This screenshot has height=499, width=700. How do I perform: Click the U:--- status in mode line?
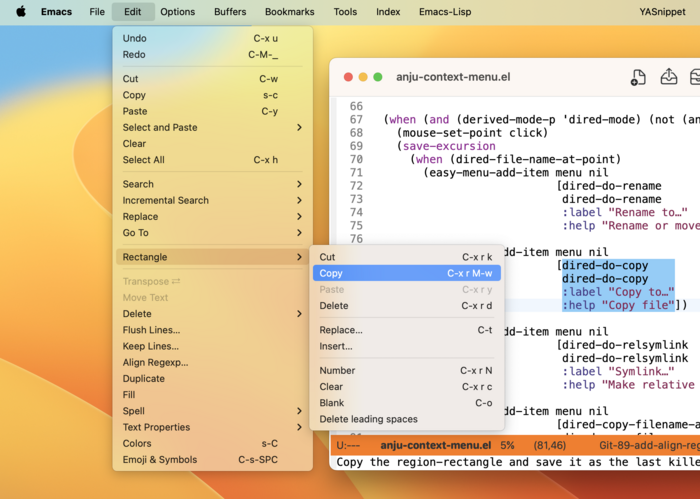[348, 445]
